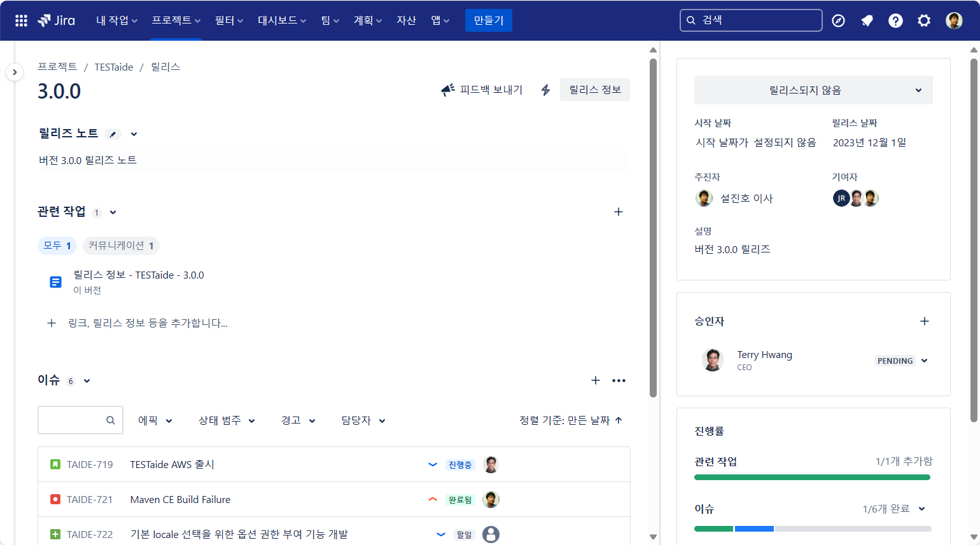Click the TAIDE-721 assignee avatar
This screenshot has width=980, height=545.
coord(491,499)
